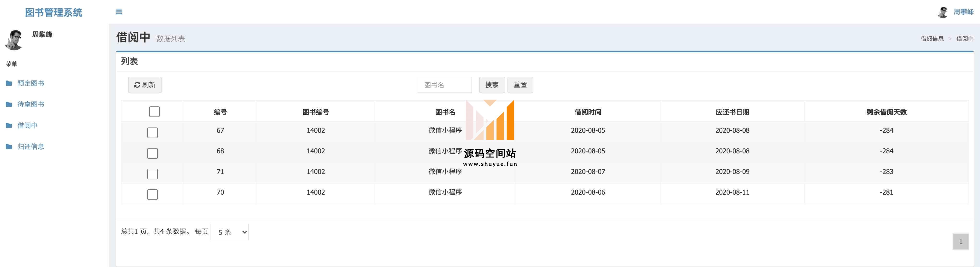Click 微信小程序 in row 70
Screen dimensions: 980x267
445,192
